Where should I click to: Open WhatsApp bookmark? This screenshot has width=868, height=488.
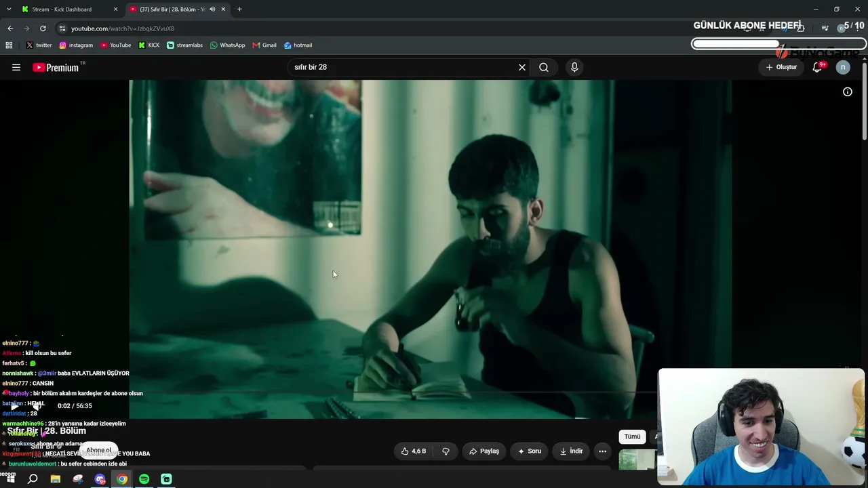228,45
